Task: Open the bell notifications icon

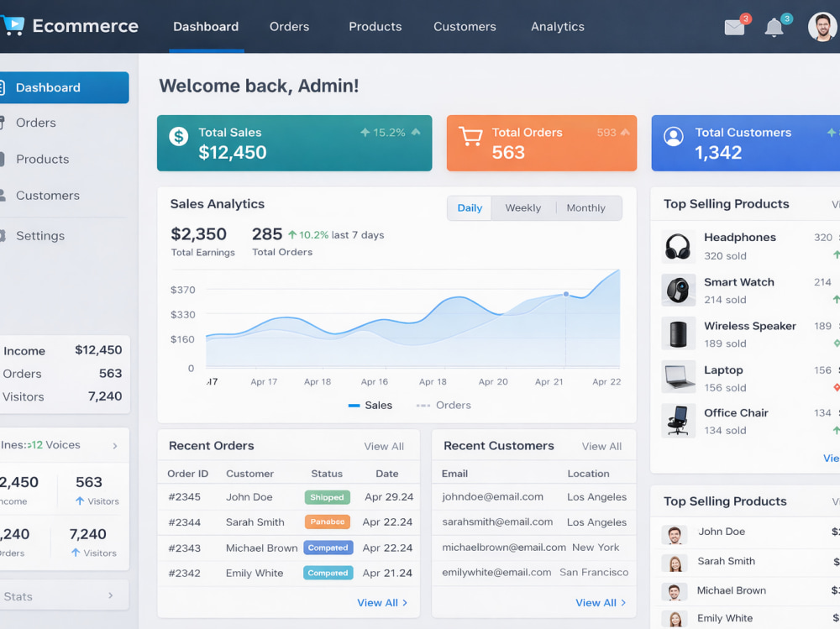Action: click(x=774, y=28)
